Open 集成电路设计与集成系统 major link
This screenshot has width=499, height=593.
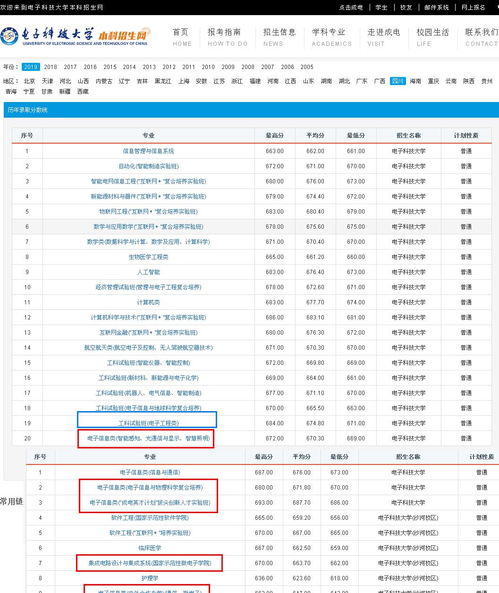[150, 563]
